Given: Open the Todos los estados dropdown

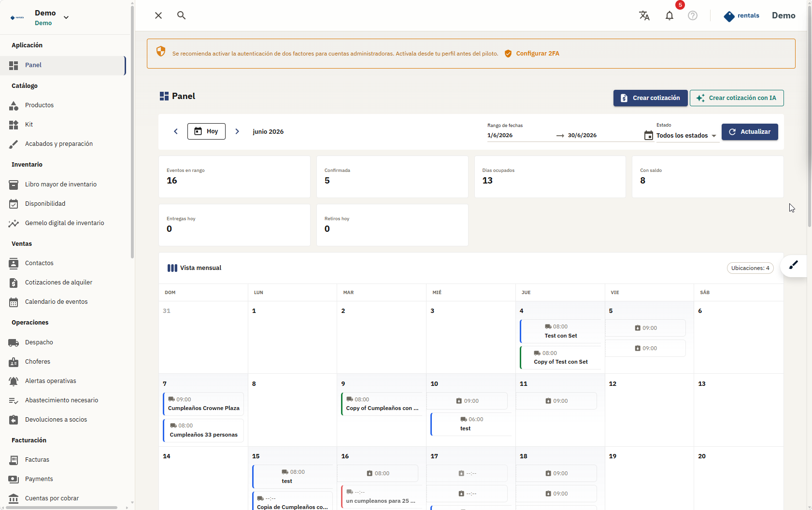Looking at the screenshot, I should [x=686, y=136].
